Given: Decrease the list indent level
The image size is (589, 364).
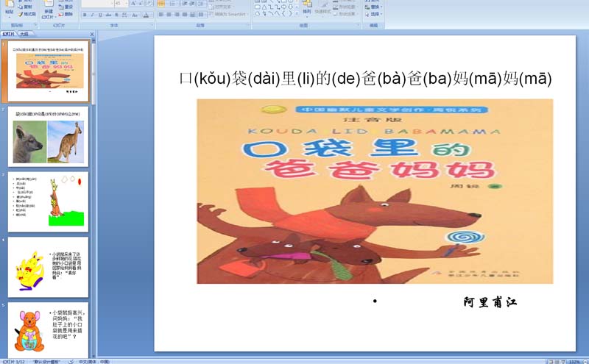Looking at the screenshot, I should [x=185, y=4].
